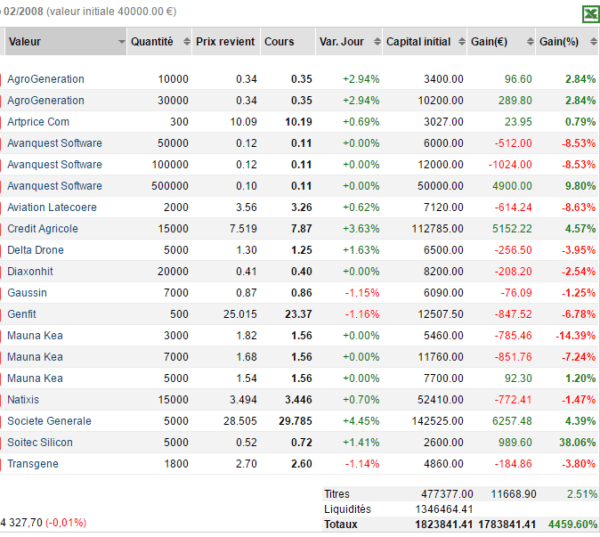Select the valeur initiale 40000.00 € text

[x=111, y=11]
